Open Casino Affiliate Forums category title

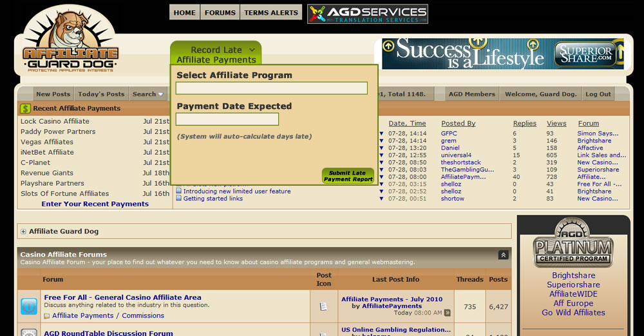64,255
